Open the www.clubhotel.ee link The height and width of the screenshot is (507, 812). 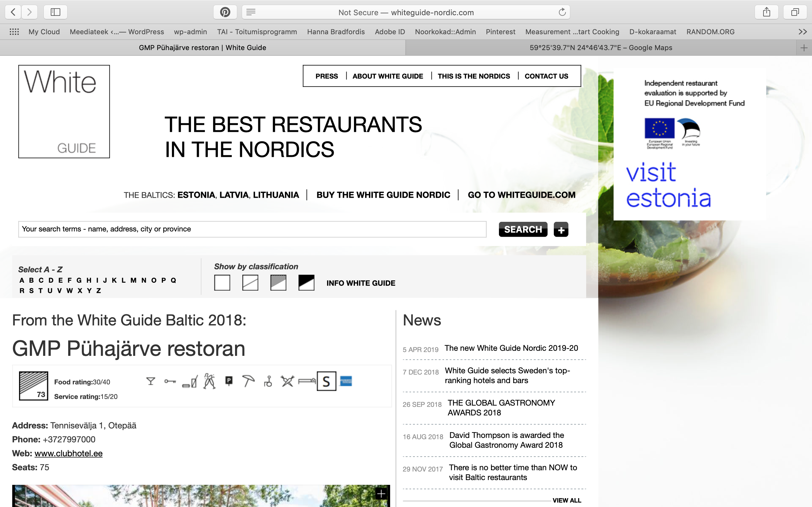tap(69, 453)
